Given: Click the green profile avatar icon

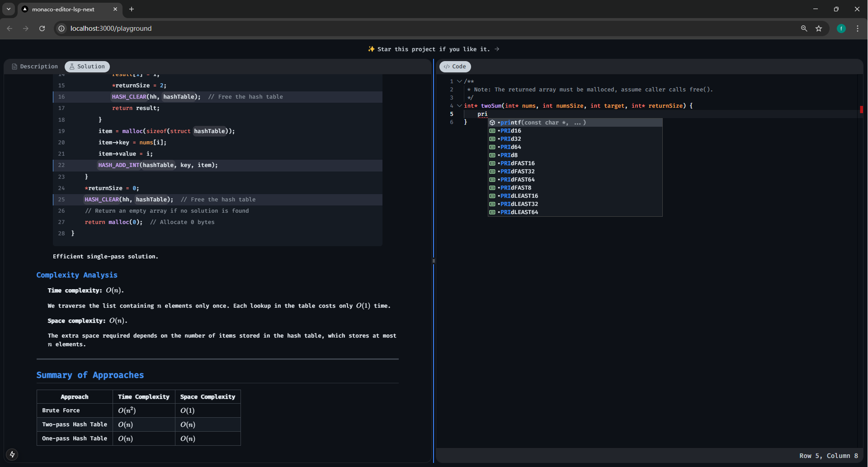Looking at the screenshot, I should point(841,29).
